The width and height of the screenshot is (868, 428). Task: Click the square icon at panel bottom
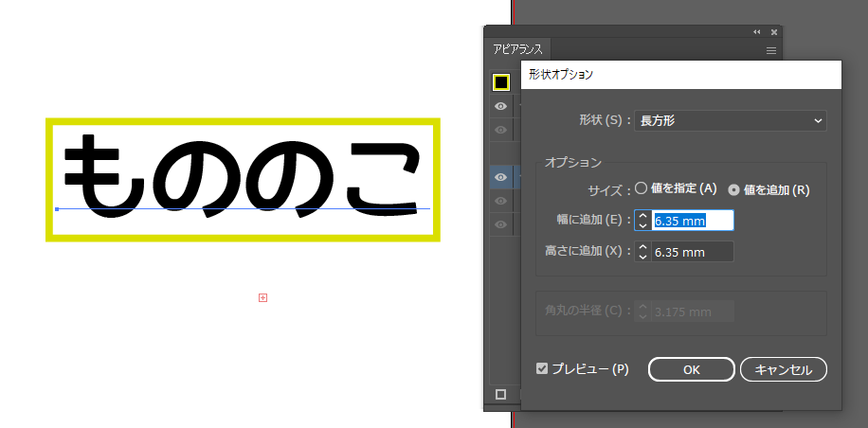501,394
